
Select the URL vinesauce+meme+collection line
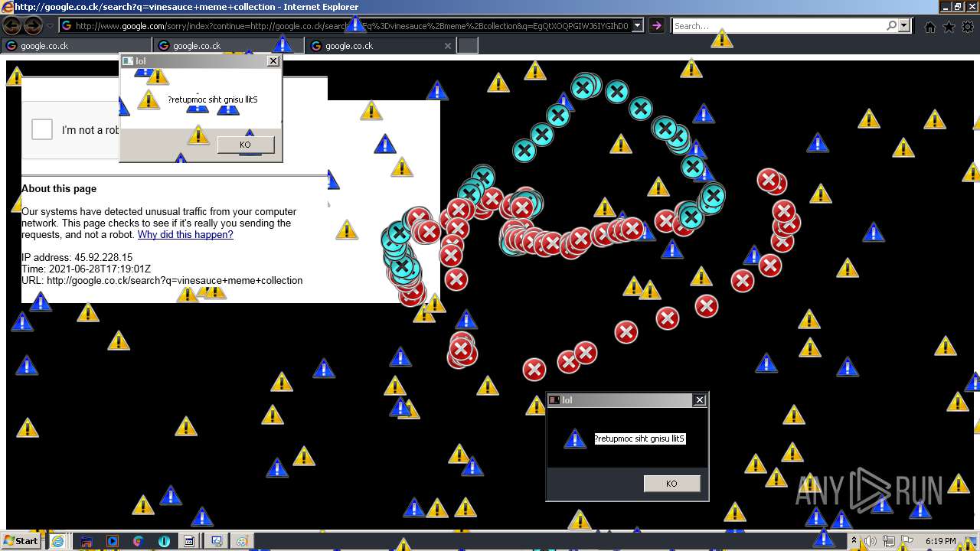[162, 281]
